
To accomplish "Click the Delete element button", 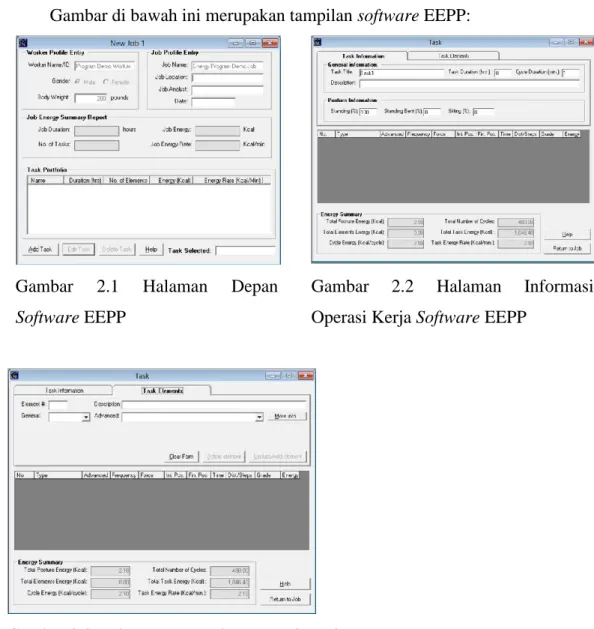I will (x=224, y=456).
